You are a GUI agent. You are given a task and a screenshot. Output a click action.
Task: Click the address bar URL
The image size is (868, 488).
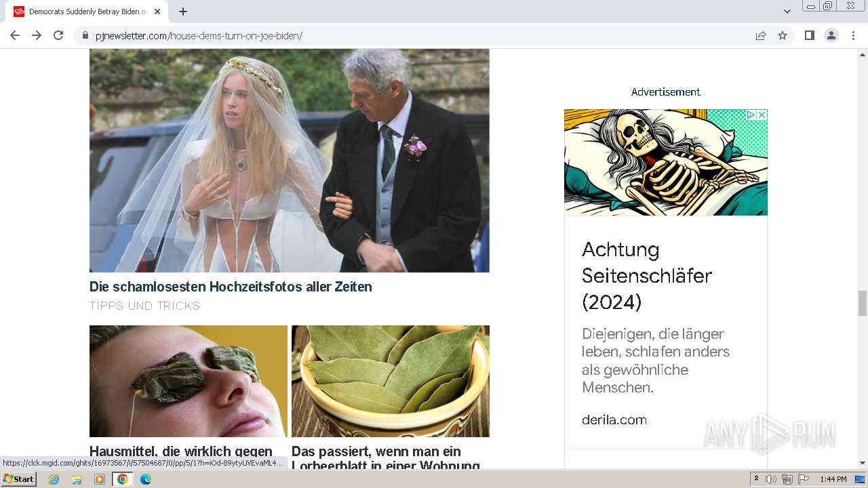(199, 36)
